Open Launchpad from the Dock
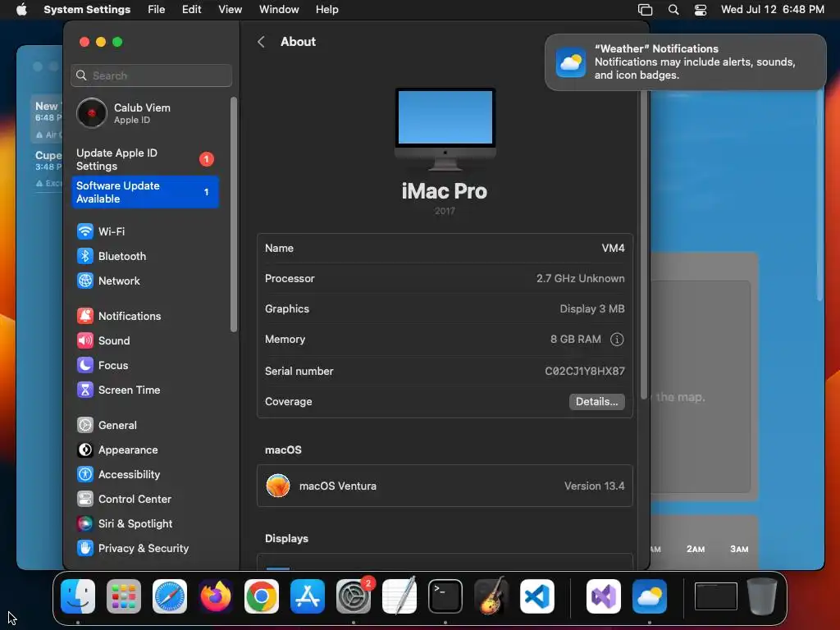The height and width of the screenshot is (630, 840). [x=124, y=596]
